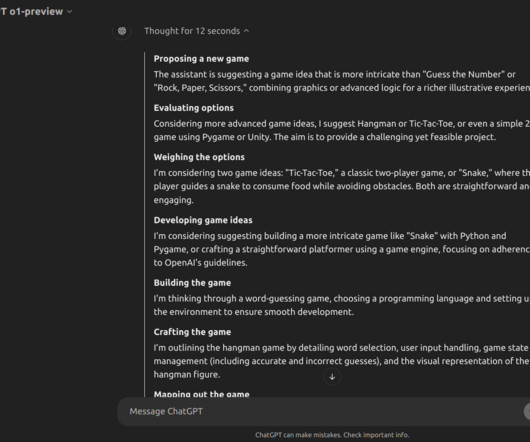The width and height of the screenshot is (530, 442).
Task: Select the "Evaluating options" heading
Action: click(x=194, y=108)
